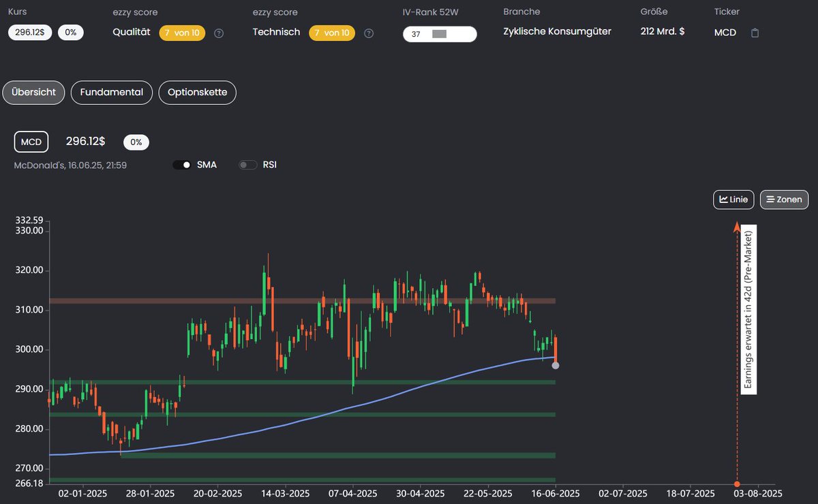This screenshot has height=504, width=818.
Task: Click the 14-03-2025 date axis label
Action: click(x=284, y=494)
